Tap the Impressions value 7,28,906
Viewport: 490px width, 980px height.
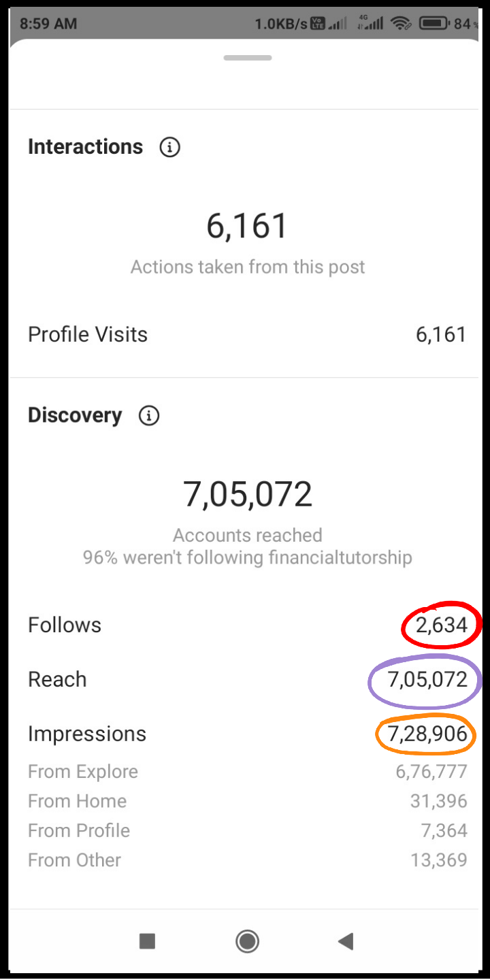pos(427,734)
